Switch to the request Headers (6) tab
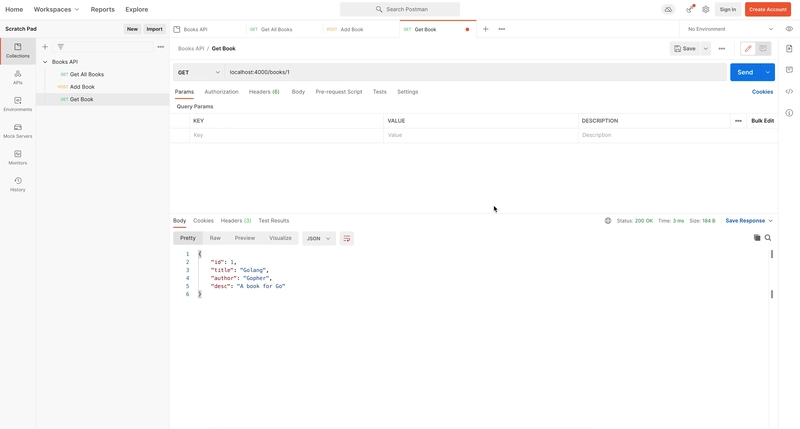Viewport: 800px width, 429px height. point(264,92)
